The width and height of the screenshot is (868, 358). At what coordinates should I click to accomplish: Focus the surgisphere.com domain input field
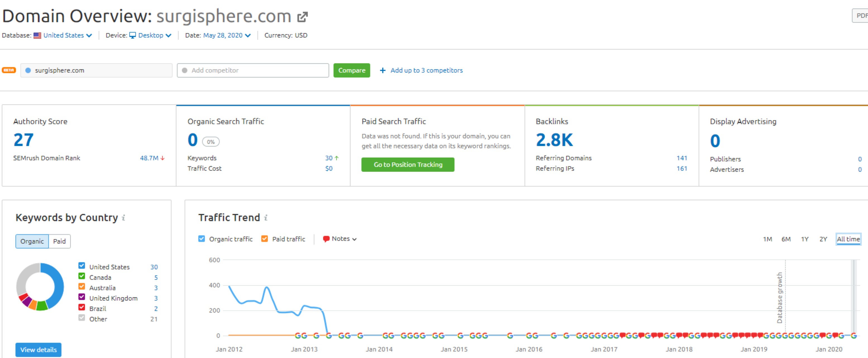point(96,70)
